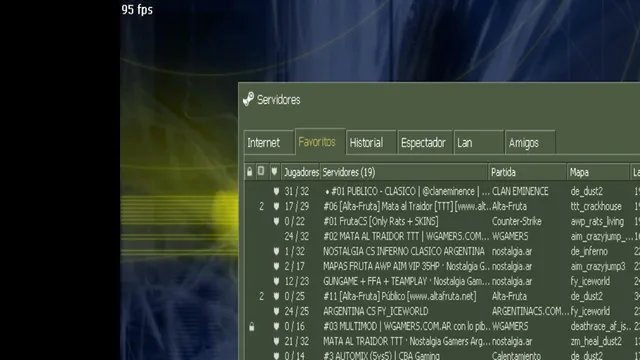Click the shield icon of the 1 / 32 row
This screenshot has width=640, height=360.
276,251
